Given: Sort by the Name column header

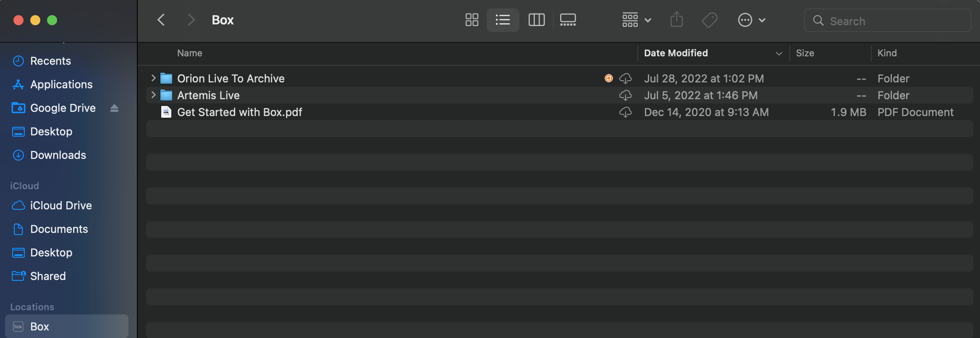Looking at the screenshot, I should coord(190,53).
